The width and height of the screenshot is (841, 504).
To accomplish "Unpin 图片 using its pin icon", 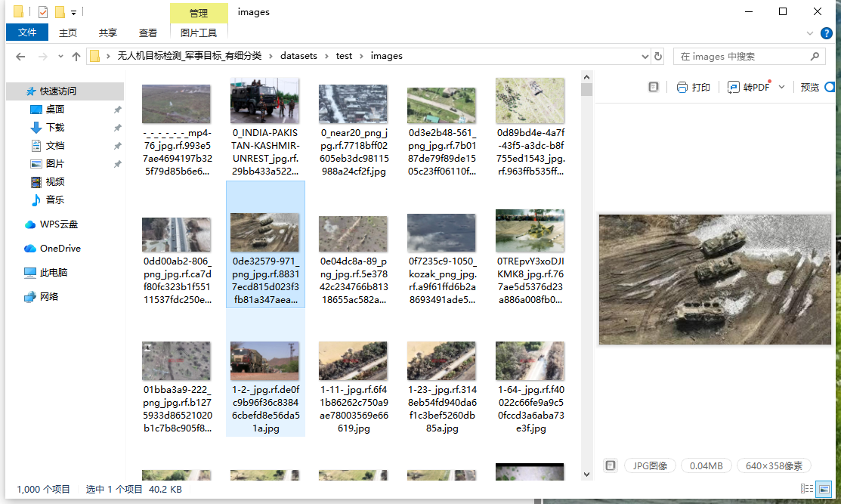I will coord(117,164).
